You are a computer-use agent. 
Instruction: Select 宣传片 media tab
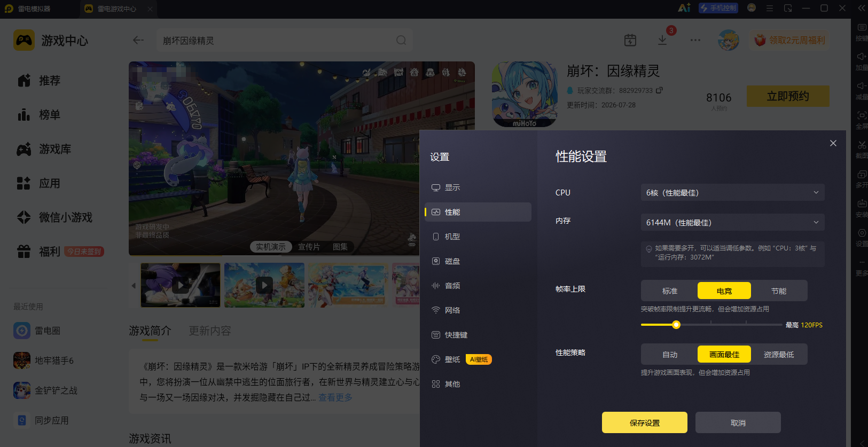point(309,247)
